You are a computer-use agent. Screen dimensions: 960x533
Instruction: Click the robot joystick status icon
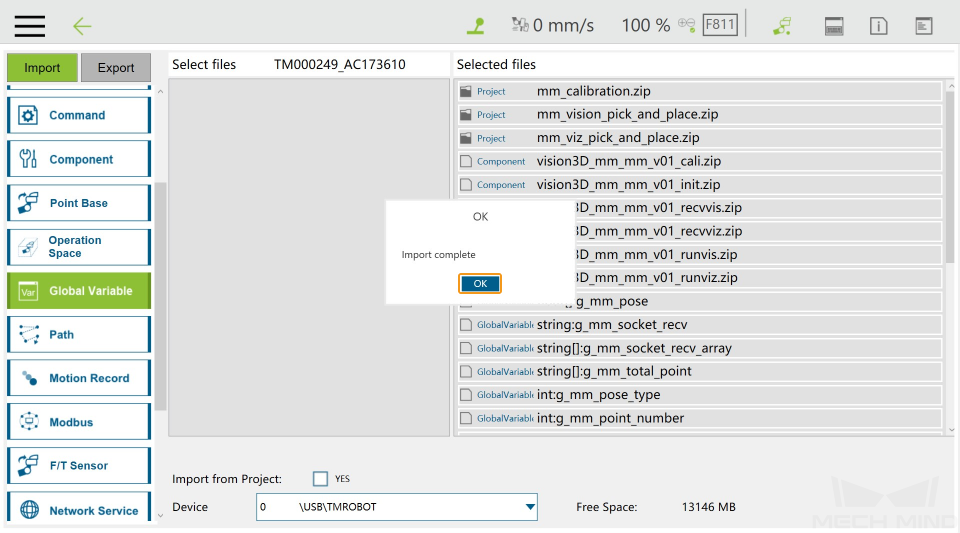(476, 25)
